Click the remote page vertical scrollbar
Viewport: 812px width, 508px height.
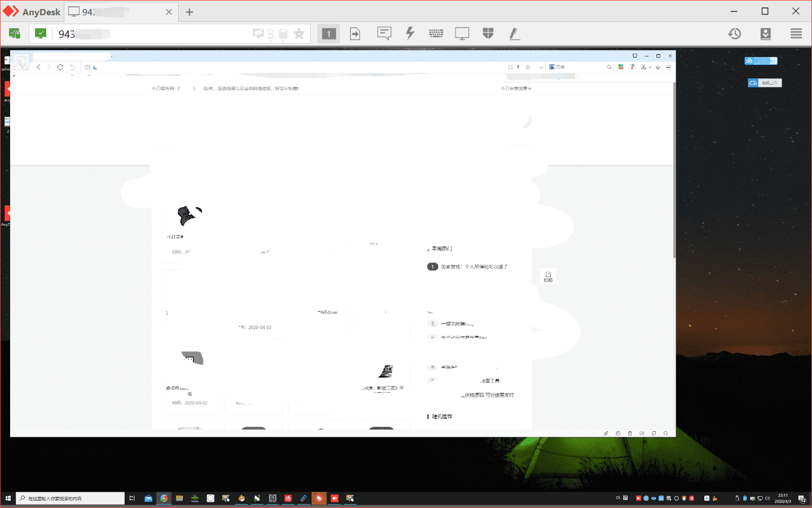click(674, 169)
